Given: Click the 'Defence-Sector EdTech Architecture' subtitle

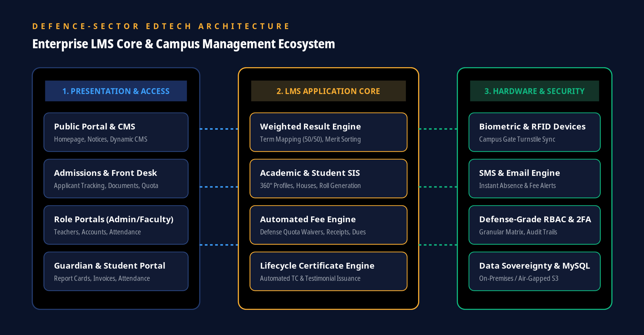Looking at the screenshot, I should [161, 26].
